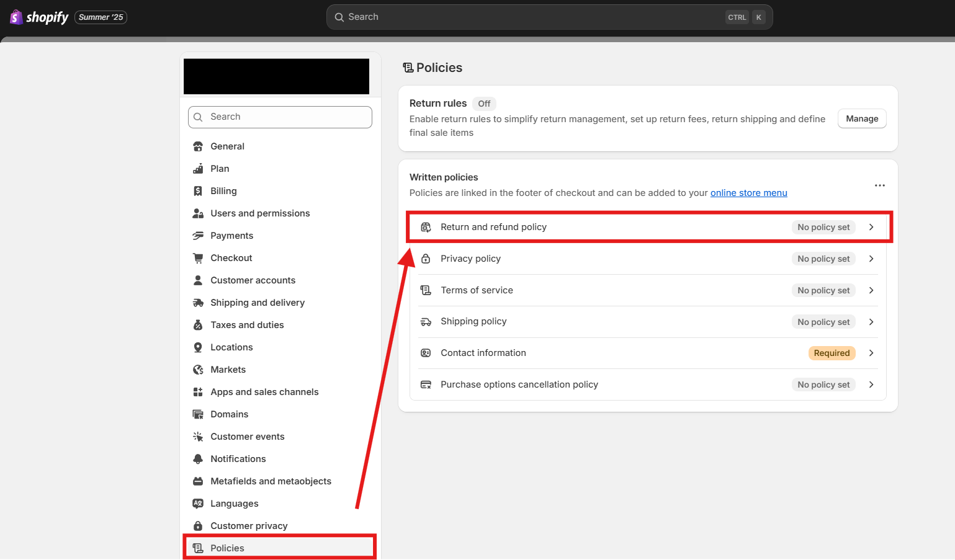The image size is (955, 560).
Task: Open the Plan settings label
Action: pyautogui.click(x=220, y=169)
